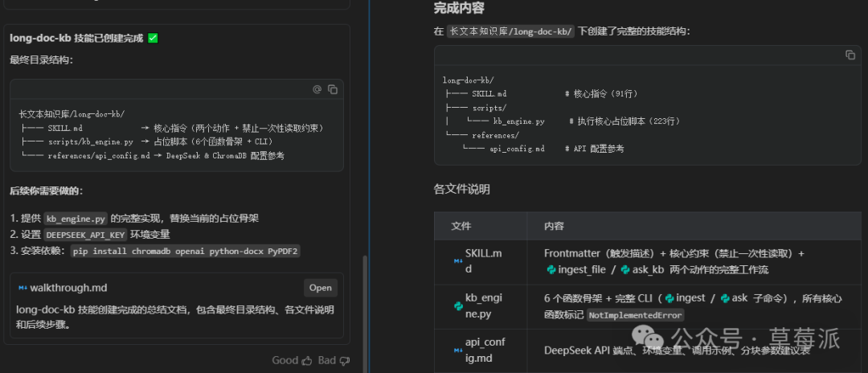Viewport: 868px width, 373px height.
Task: Click the @ mention icon in code block
Action: click(317, 89)
